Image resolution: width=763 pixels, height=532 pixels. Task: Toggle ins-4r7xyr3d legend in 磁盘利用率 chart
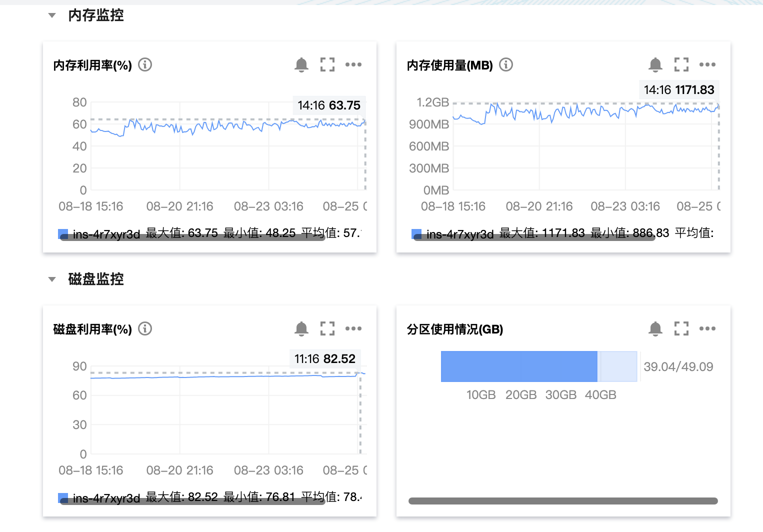(99, 497)
